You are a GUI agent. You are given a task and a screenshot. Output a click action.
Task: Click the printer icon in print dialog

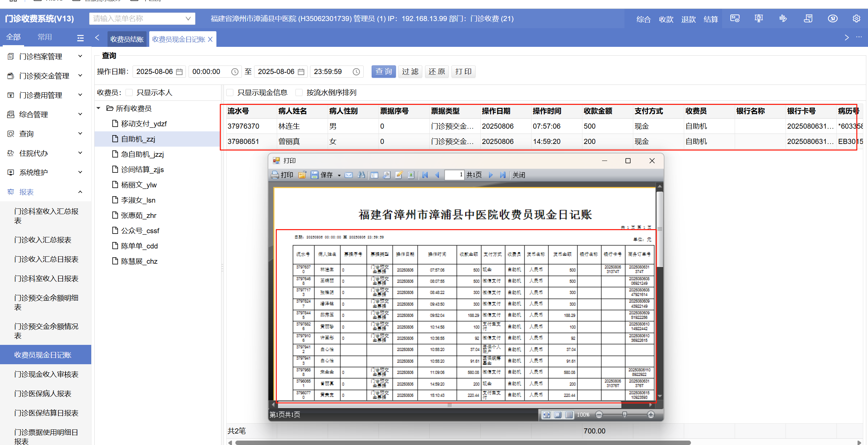pyautogui.click(x=275, y=175)
